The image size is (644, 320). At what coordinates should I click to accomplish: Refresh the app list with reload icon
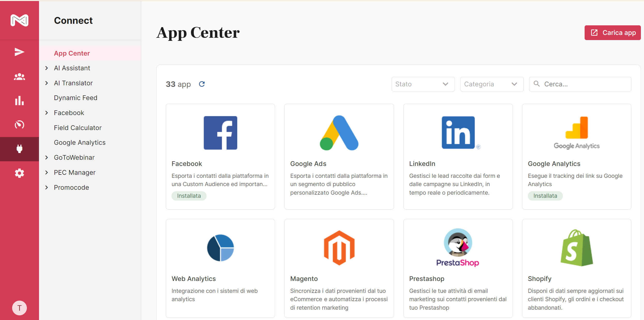pyautogui.click(x=202, y=84)
